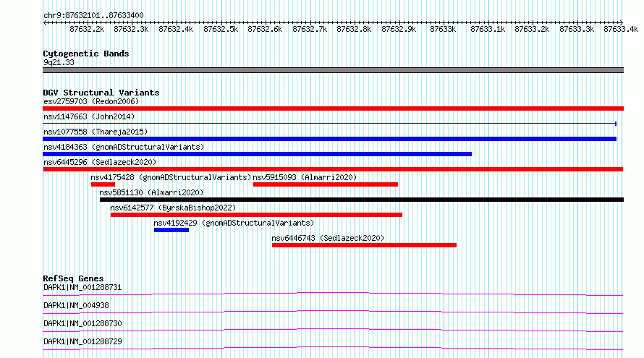Select the red nsv6445296 variant bar

(333, 169)
